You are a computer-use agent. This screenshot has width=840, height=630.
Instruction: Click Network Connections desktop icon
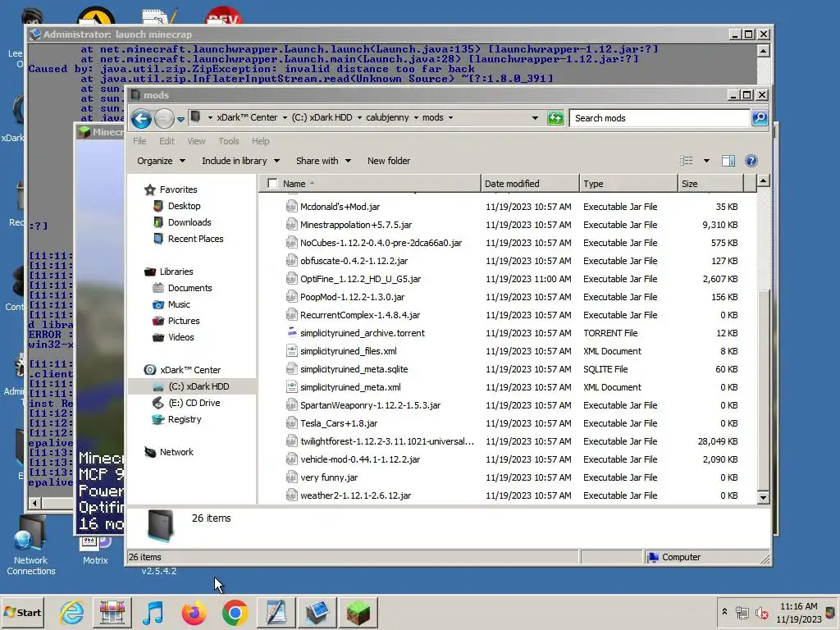(x=30, y=546)
